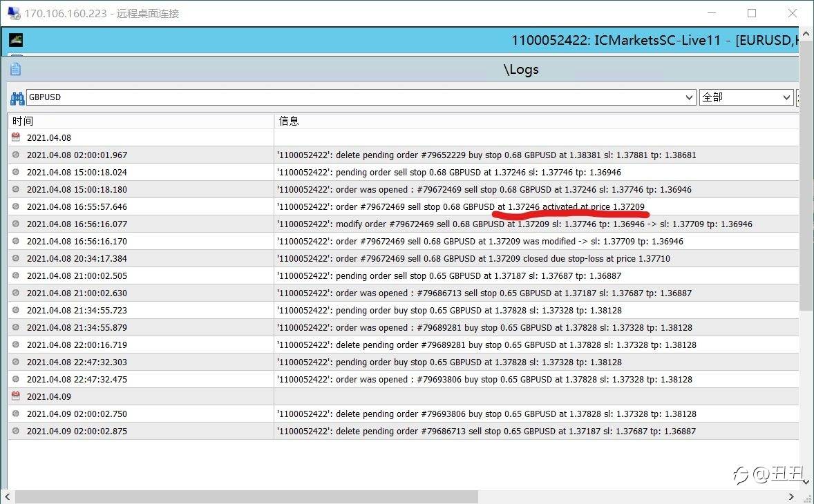
Task: Click the vertical scrollbar thumb
Action: tap(806, 176)
